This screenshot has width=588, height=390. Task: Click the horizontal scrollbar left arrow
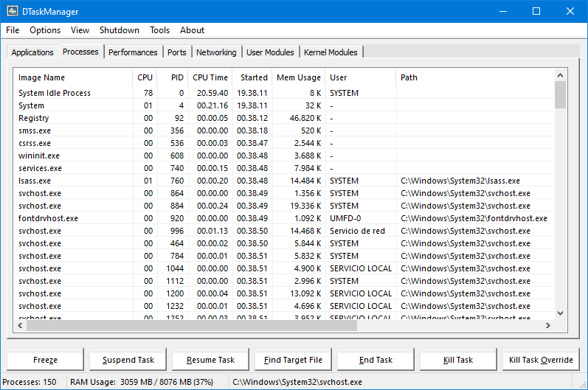tap(20, 326)
